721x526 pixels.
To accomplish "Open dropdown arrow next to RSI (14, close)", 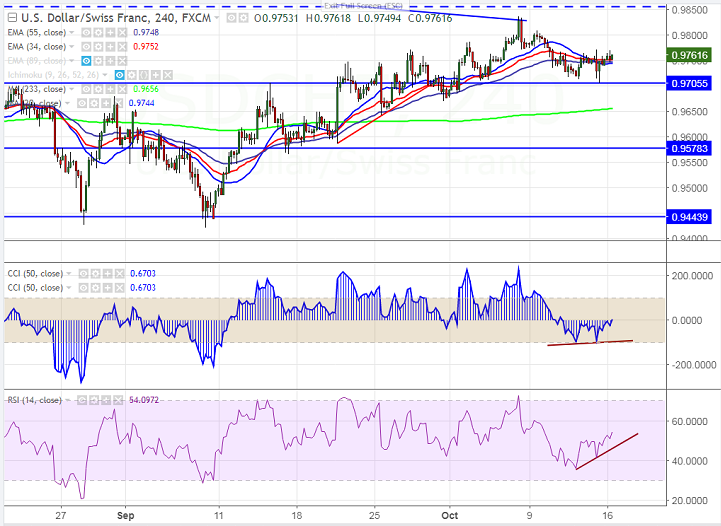I will point(68,400).
